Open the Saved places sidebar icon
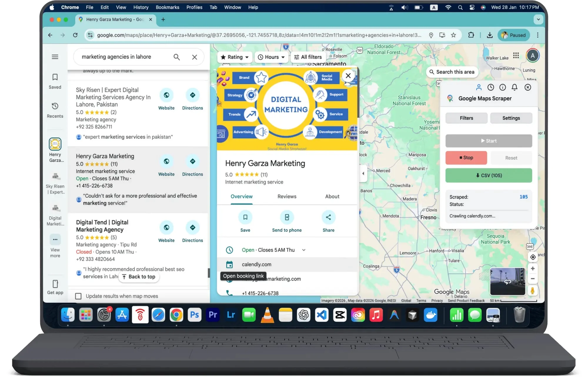Image resolution: width=588 pixels, height=377 pixels. pyautogui.click(x=55, y=81)
